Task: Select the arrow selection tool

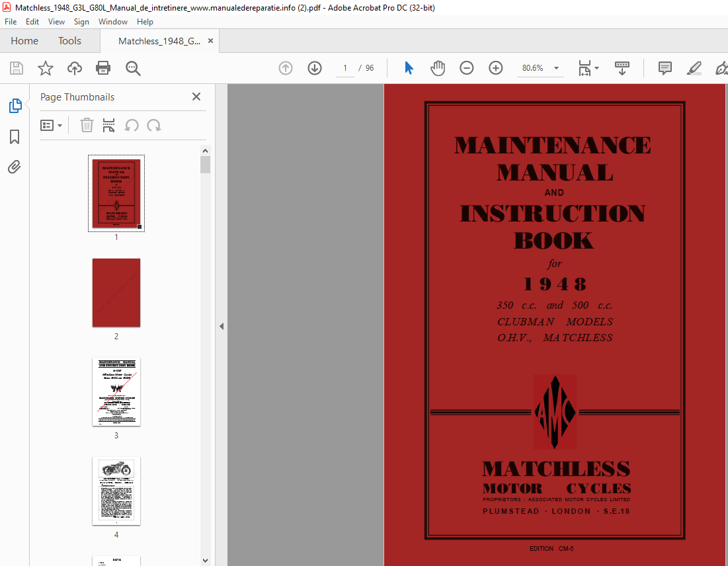Action: (409, 68)
